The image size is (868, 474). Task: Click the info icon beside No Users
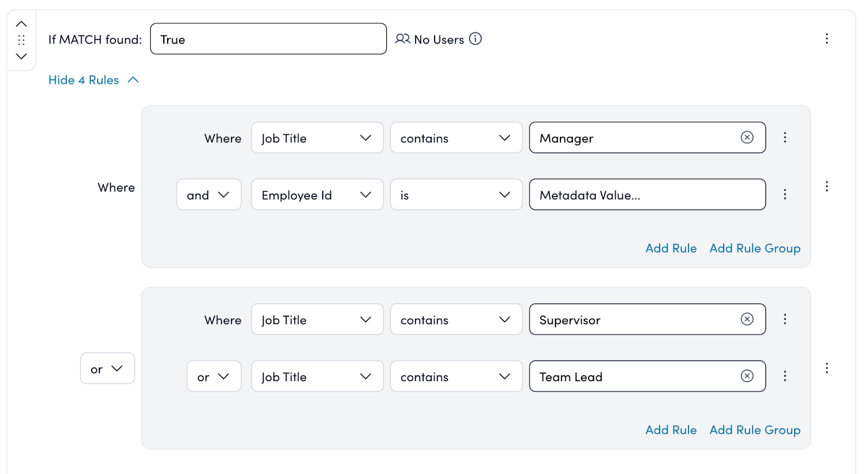(475, 39)
